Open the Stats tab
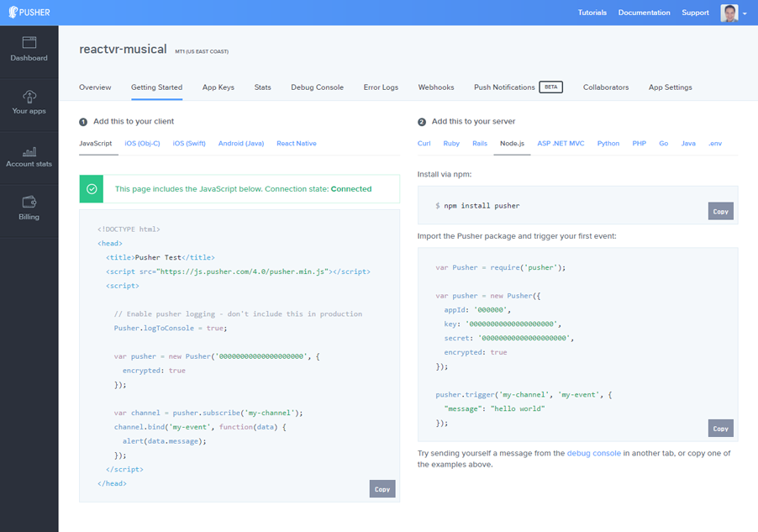The image size is (758, 532). [x=262, y=87]
